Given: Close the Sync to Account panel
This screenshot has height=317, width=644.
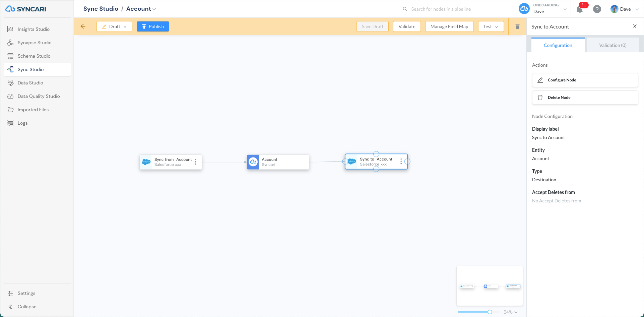Looking at the screenshot, I should click(x=635, y=26).
